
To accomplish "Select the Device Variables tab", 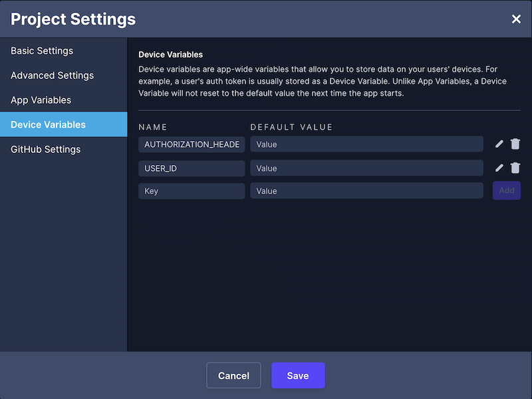I will coord(64,124).
